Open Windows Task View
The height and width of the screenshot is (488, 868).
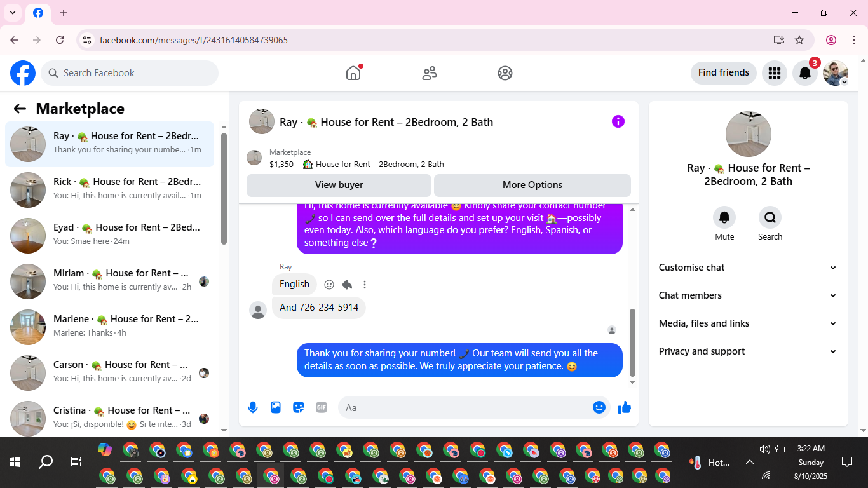76,463
